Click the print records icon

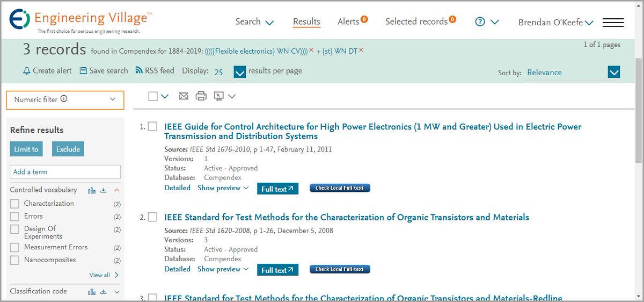click(201, 96)
